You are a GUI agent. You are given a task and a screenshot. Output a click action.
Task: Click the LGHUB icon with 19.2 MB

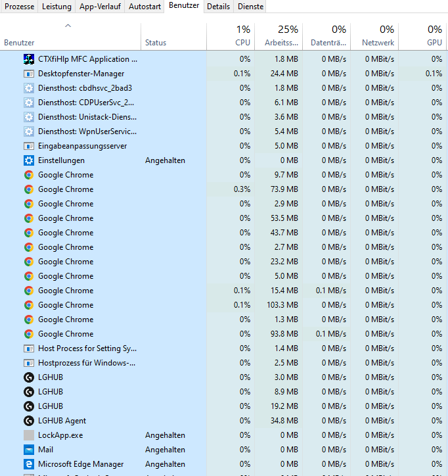click(x=29, y=406)
